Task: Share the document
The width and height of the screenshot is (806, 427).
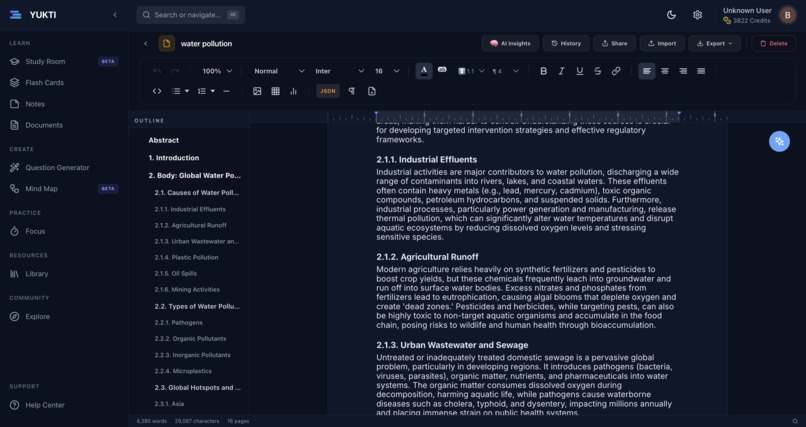Action: (x=614, y=44)
